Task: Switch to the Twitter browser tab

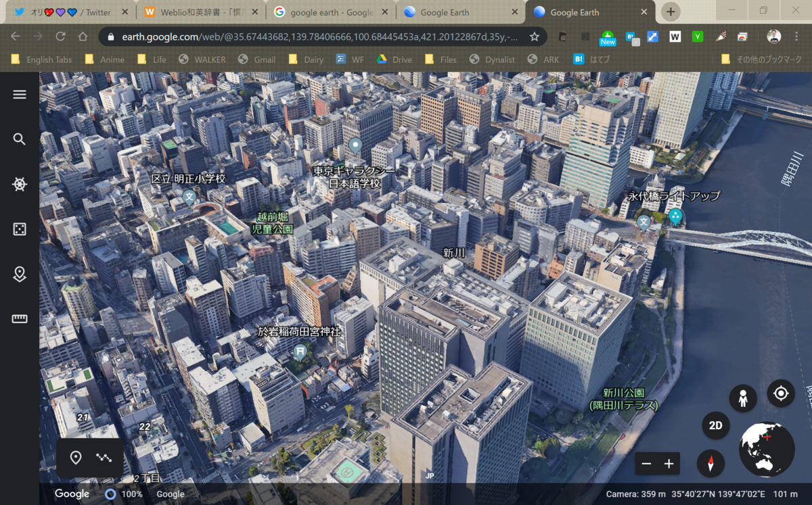Action: click(70, 12)
